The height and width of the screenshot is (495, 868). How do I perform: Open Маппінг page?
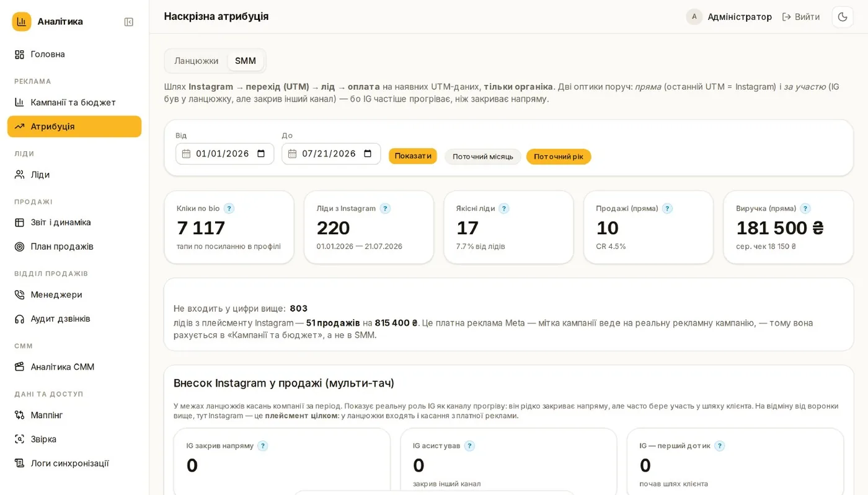pyautogui.click(x=74, y=415)
